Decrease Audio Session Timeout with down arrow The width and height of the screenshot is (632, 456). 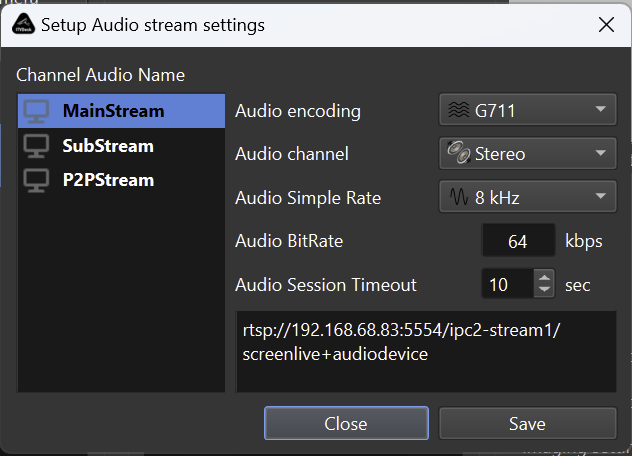click(x=544, y=291)
